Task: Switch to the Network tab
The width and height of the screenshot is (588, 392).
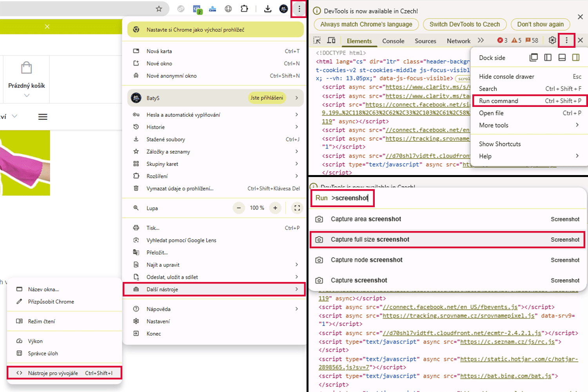Action: click(x=458, y=41)
